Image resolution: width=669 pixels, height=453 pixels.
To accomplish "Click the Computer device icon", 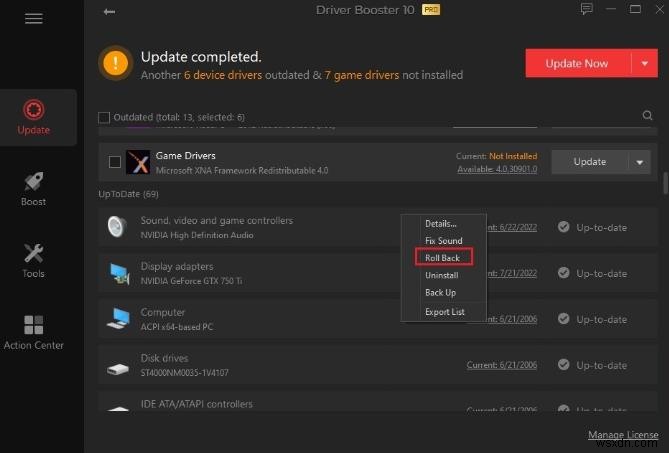I will point(118,319).
